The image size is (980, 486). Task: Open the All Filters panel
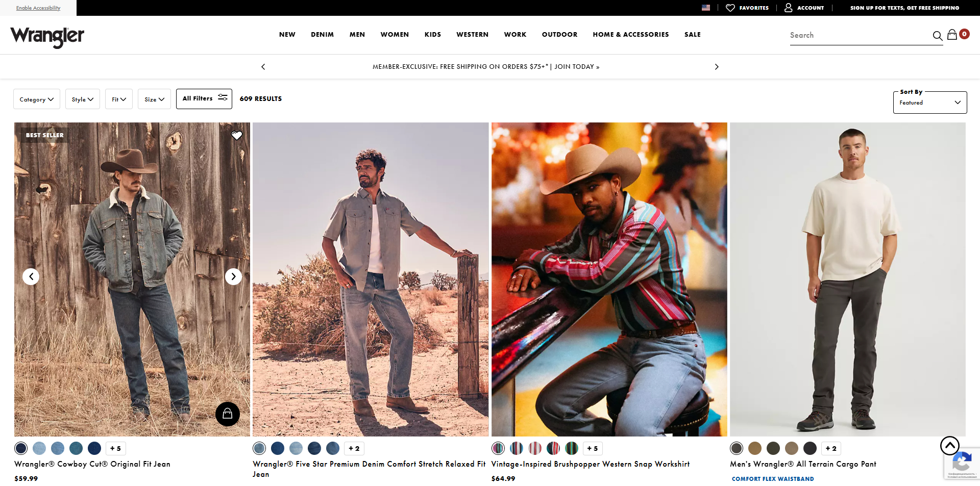click(204, 98)
